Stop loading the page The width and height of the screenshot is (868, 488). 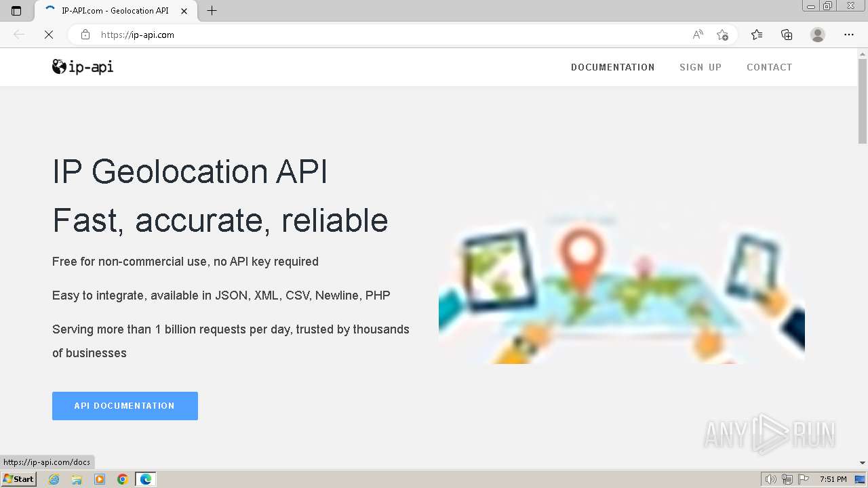click(x=49, y=35)
